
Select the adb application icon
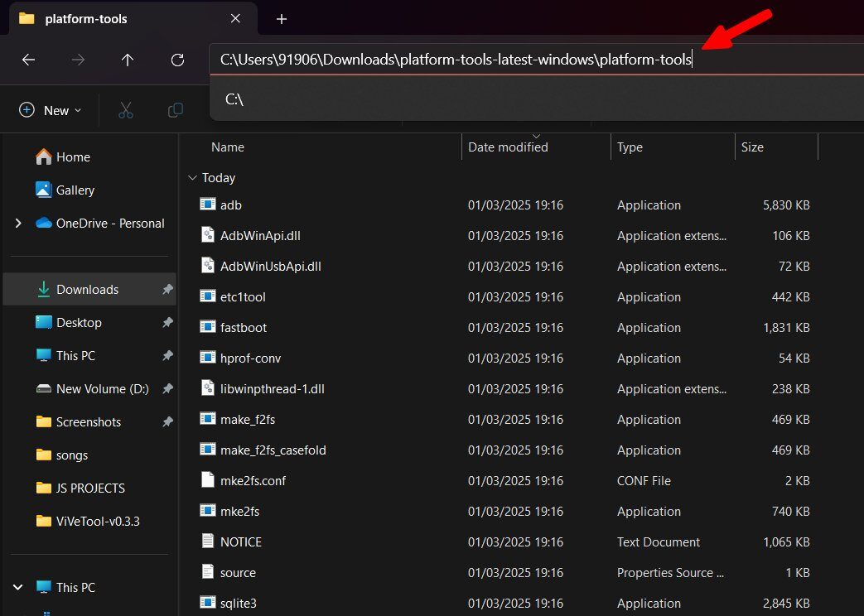click(207, 205)
